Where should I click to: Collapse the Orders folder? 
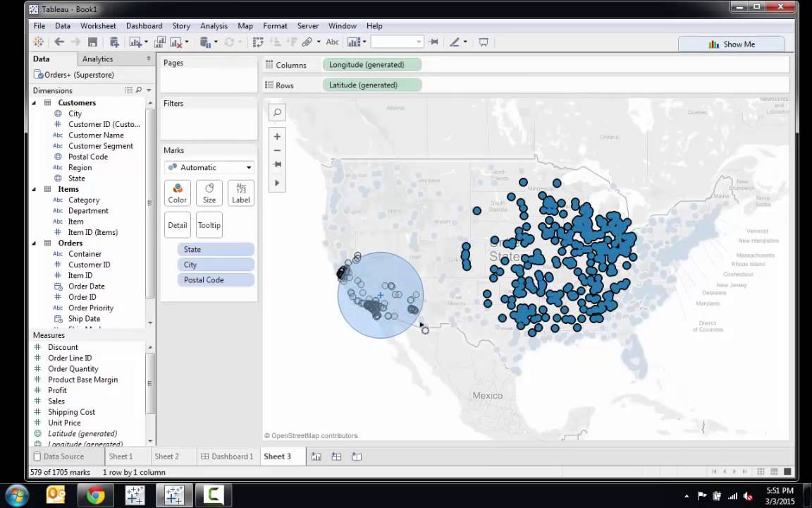pyautogui.click(x=34, y=243)
